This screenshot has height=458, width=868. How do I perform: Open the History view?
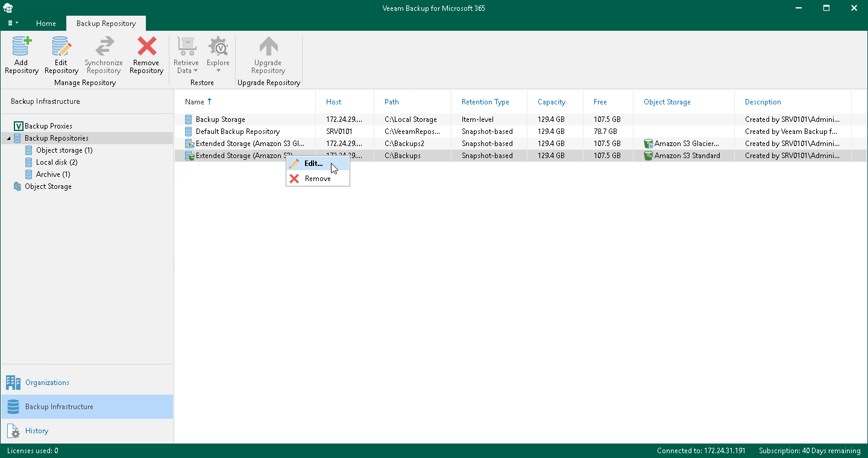point(87,431)
